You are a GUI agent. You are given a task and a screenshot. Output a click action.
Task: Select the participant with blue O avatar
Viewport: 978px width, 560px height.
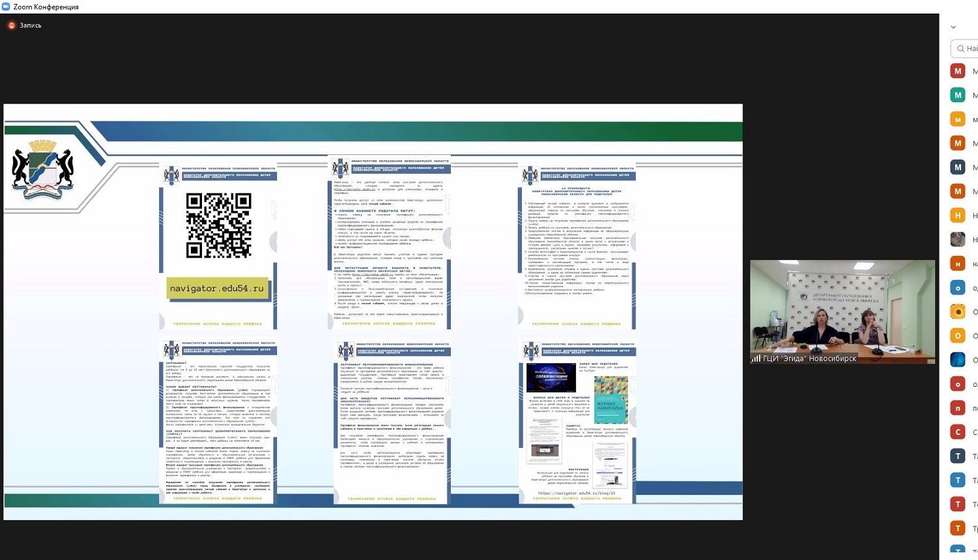click(957, 287)
